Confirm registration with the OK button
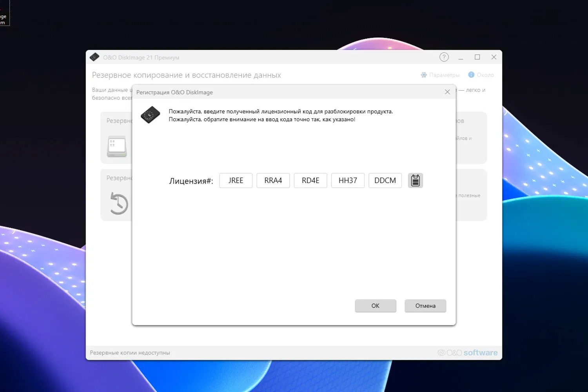This screenshot has height=392, width=588. [376, 306]
